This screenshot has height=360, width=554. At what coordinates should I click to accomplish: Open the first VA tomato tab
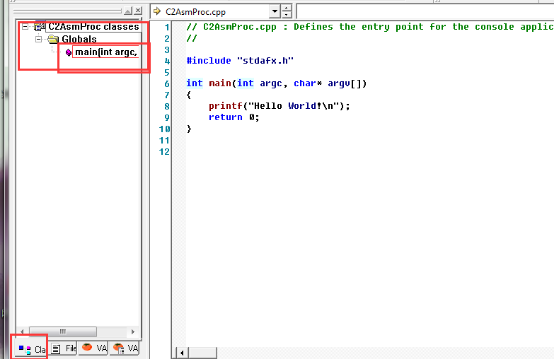tap(94, 348)
